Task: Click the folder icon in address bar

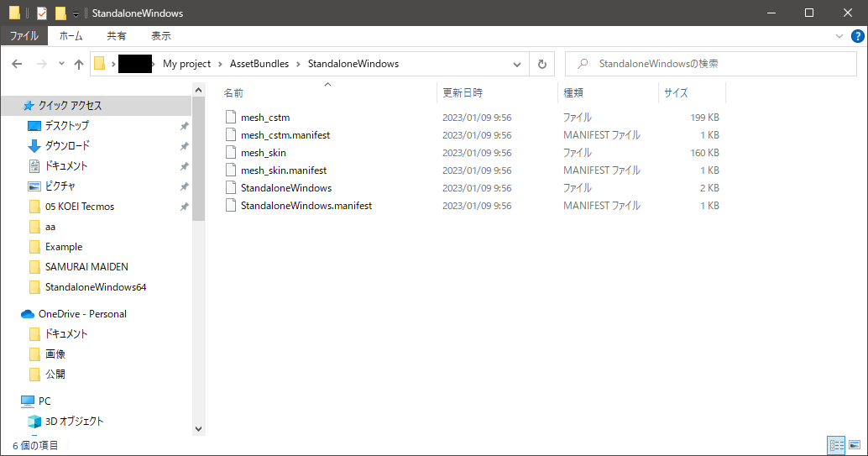Action: tap(100, 64)
